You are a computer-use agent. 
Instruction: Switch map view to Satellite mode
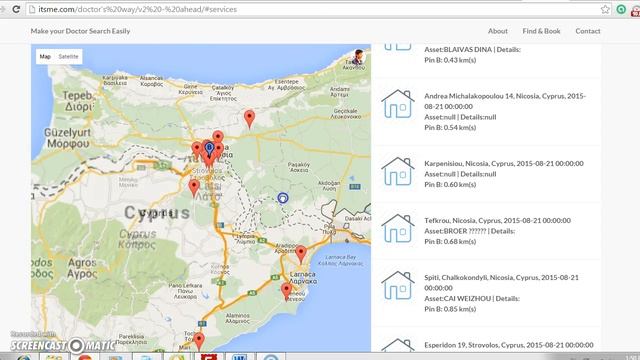(x=68, y=57)
